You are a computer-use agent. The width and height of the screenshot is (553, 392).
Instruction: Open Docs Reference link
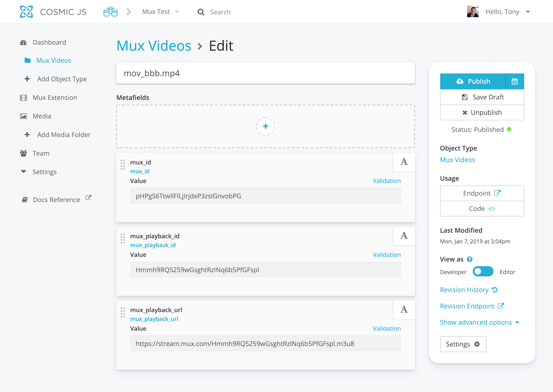(x=56, y=199)
